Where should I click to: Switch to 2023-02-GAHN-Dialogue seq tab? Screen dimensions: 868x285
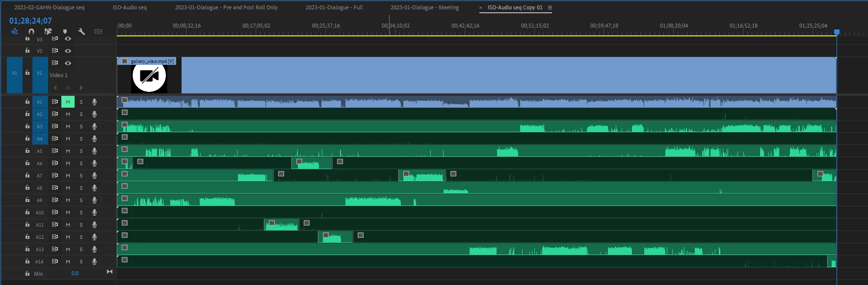(x=49, y=7)
